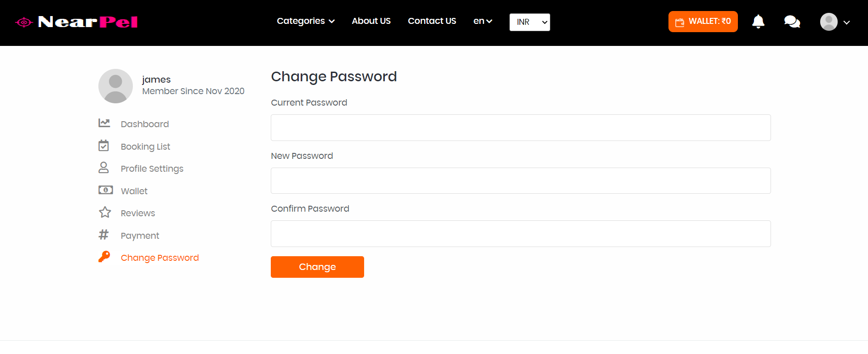Screen dimensions: 868x354
Task: Expand the user avatar account menu
Action: (x=834, y=22)
